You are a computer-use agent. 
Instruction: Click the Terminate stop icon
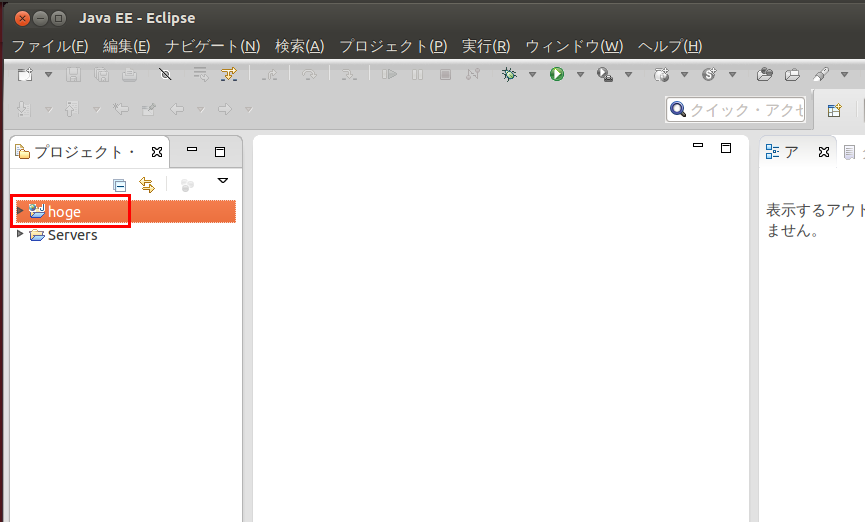(446, 74)
